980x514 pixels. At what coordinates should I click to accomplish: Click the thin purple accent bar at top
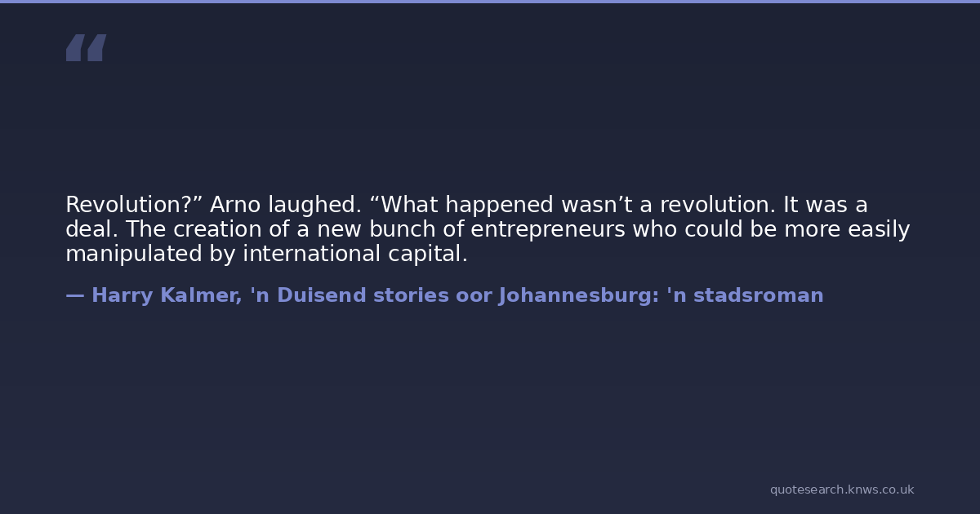(490, 2)
